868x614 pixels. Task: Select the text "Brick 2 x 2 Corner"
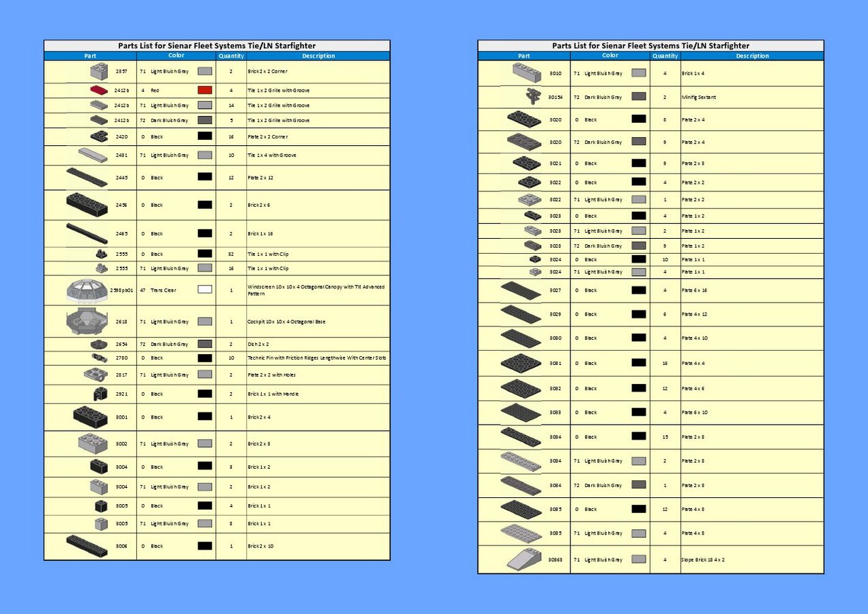(267, 71)
